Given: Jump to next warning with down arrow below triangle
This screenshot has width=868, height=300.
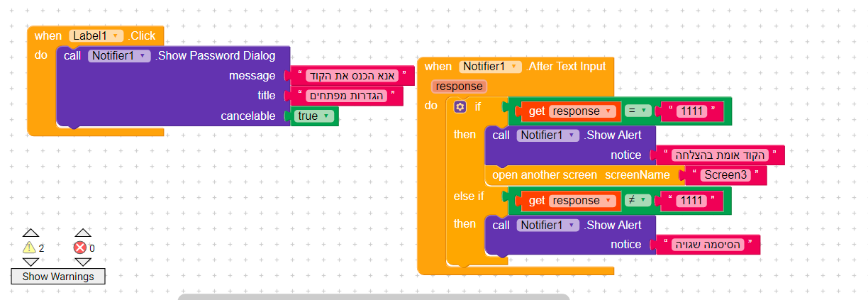Looking at the screenshot, I should (x=30, y=262).
